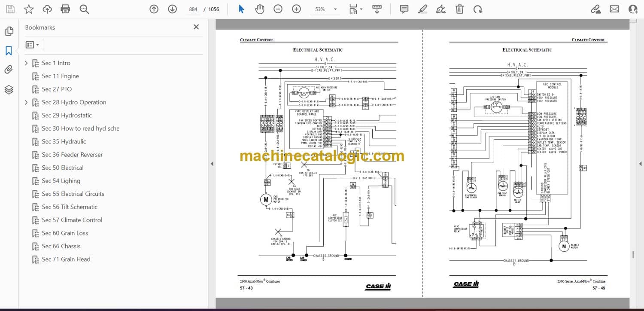644x311 pixels.
Task: Send the file by email
Action: (614, 9)
